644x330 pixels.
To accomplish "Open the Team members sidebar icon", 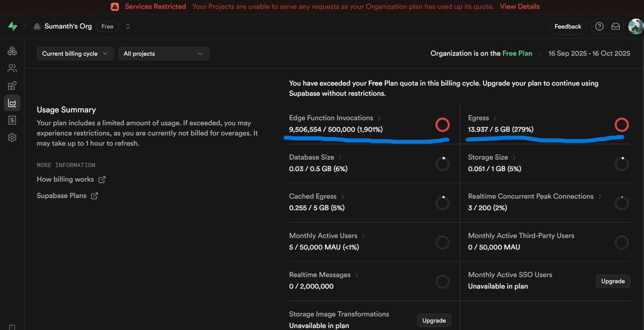I will (12, 68).
